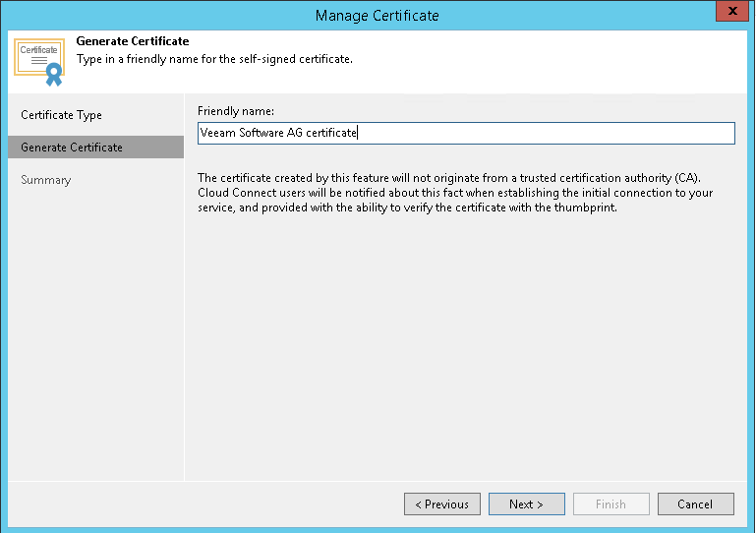Open the Summary step in the sidebar

[x=46, y=180]
